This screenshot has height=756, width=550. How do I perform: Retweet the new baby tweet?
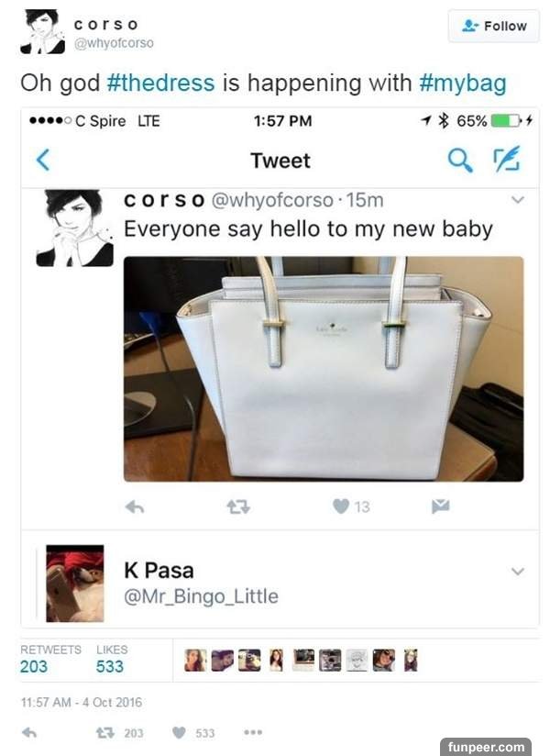[x=238, y=506]
